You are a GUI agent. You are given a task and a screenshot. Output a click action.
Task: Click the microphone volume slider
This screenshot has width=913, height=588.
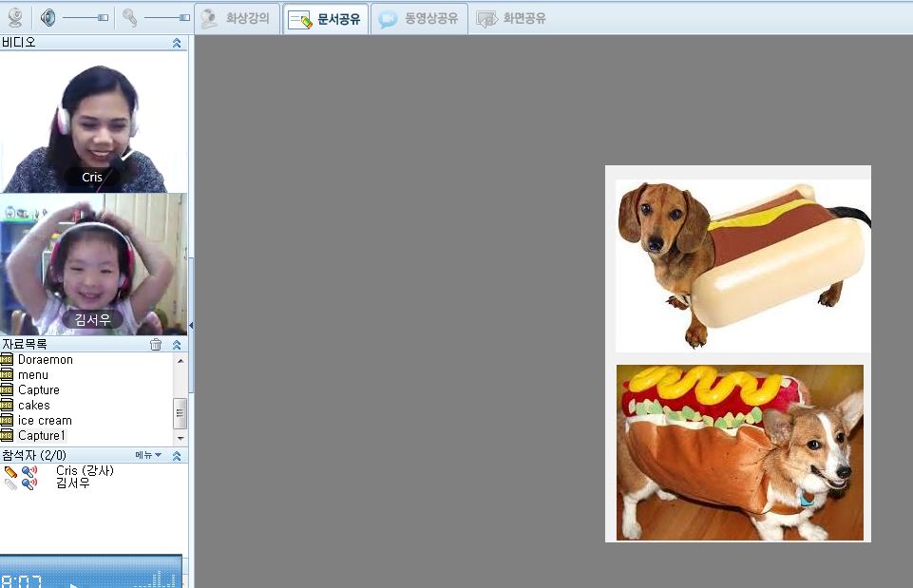point(167,18)
